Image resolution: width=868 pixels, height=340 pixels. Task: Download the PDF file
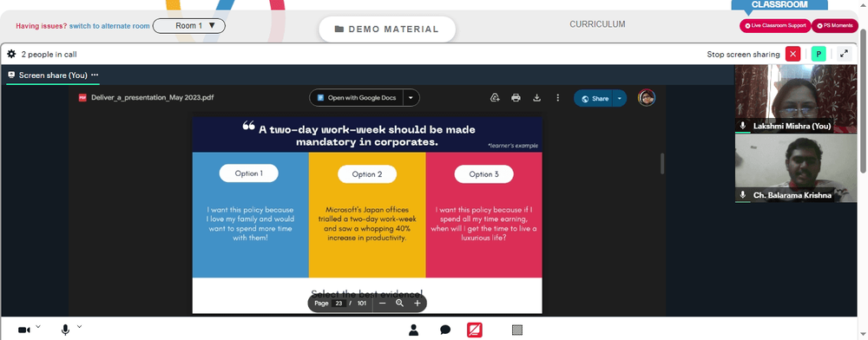click(x=536, y=98)
